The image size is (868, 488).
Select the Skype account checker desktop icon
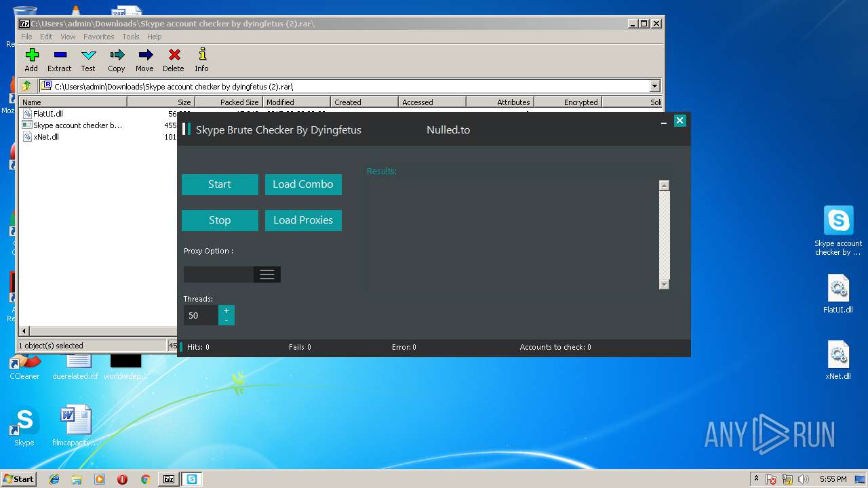pyautogui.click(x=838, y=230)
